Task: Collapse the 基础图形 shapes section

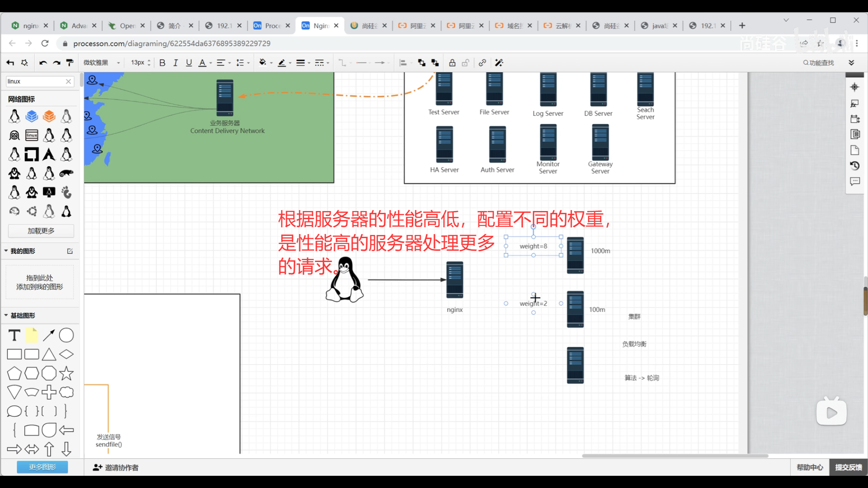Action: click(6, 315)
